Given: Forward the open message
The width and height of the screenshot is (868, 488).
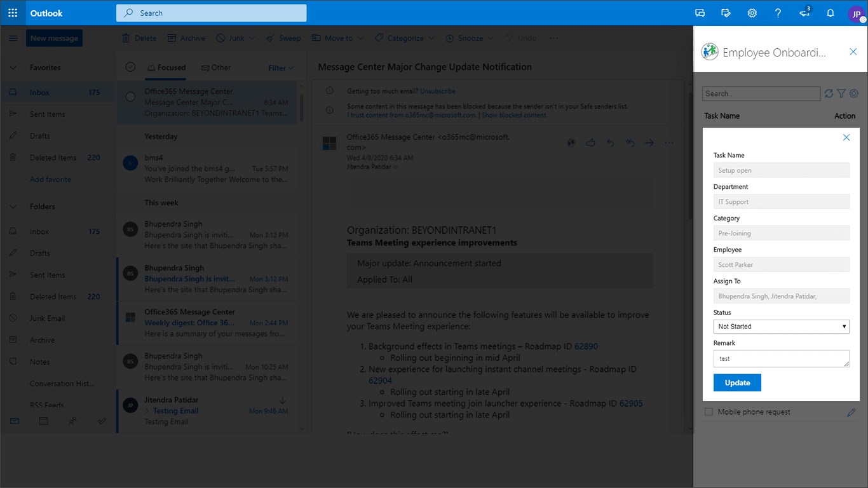Looking at the screenshot, I should (x=649, y=143).
